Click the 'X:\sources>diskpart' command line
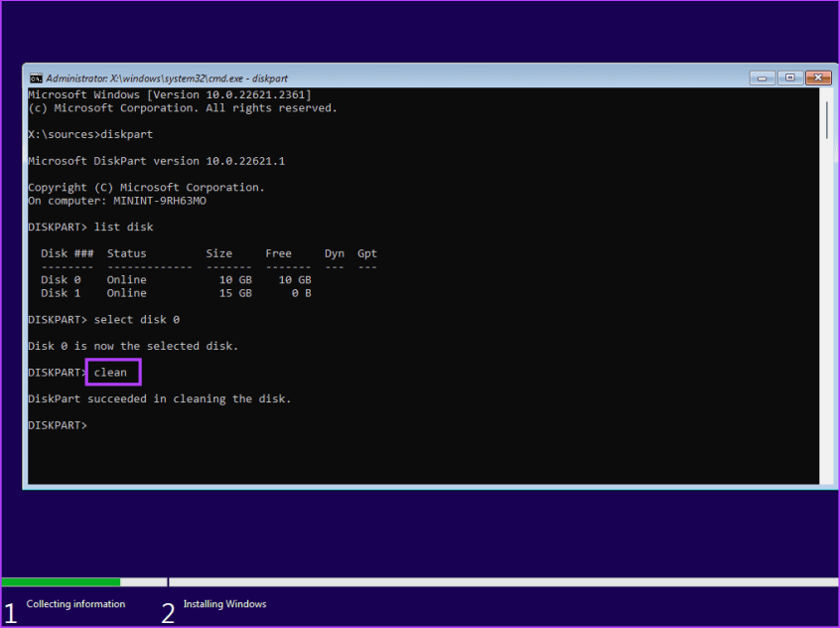This screenshot has height=628, width=840. pyautogui.click(x=90, y=134)
